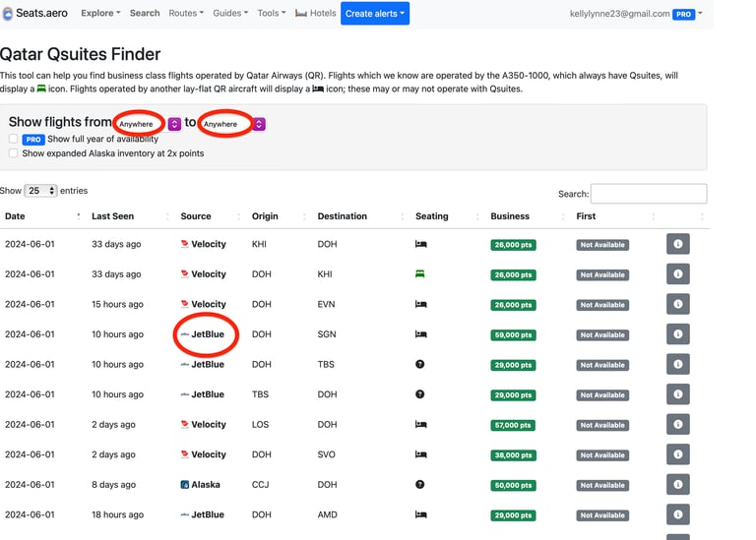756x540 pixels.
Task: Click destination SVO cell
Action: [x=327, y=454]
